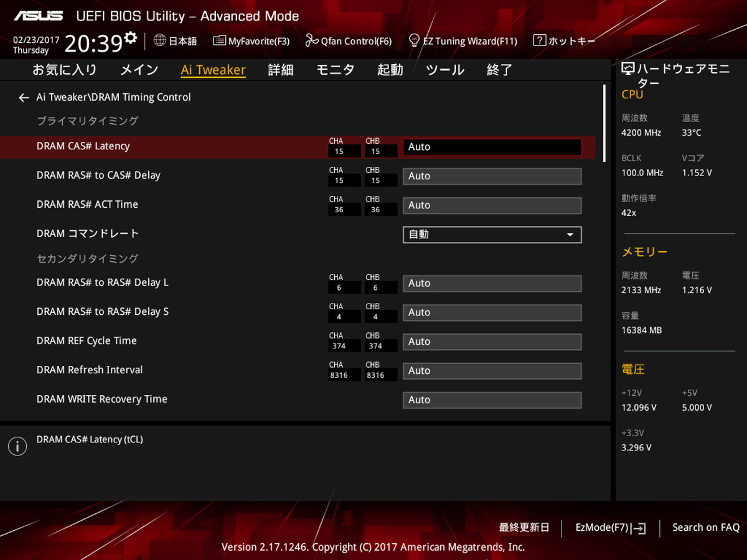Switch to the モニタ tab
This screenshot has height=560, width=747.
pos(336,70)
